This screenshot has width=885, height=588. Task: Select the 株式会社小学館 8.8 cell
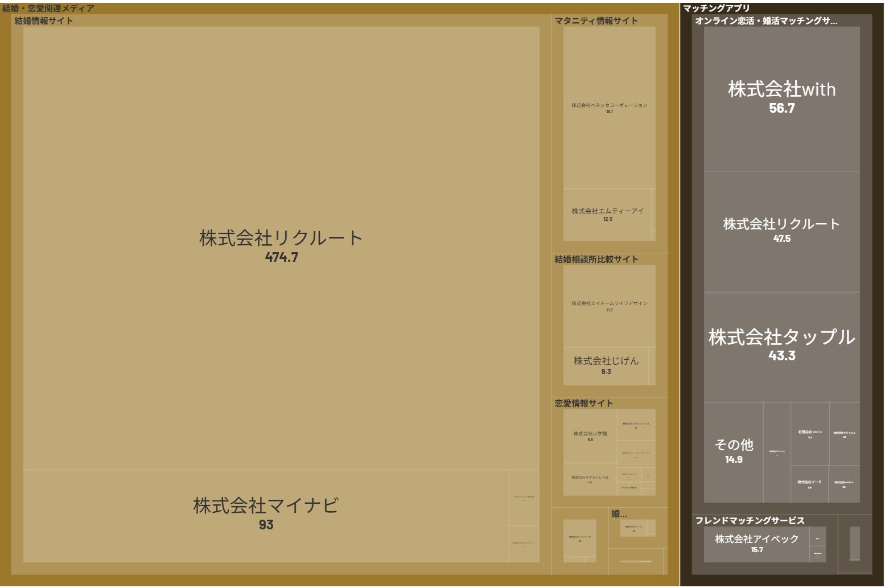click(x=590, y=436)
